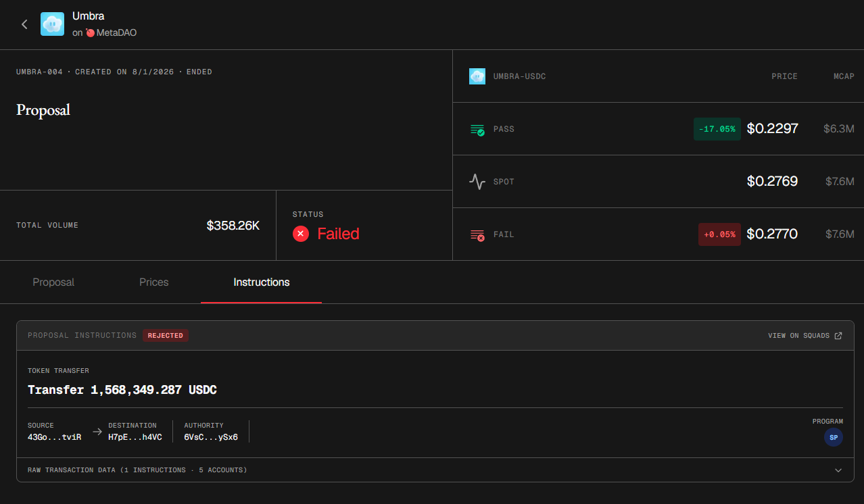This screenshot has width=864, height=504.
Task: Click the TOKEN TRANSFER label
Action: pyautogui.click(x=58, y=370)
